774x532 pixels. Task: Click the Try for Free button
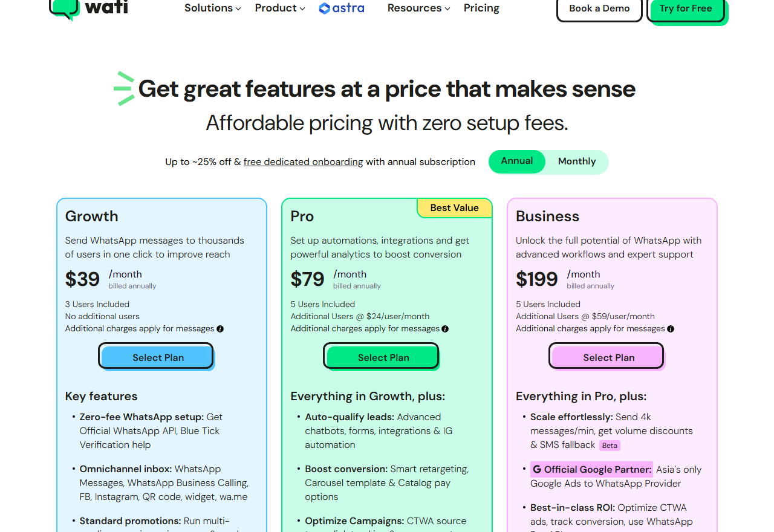point(686,9)
